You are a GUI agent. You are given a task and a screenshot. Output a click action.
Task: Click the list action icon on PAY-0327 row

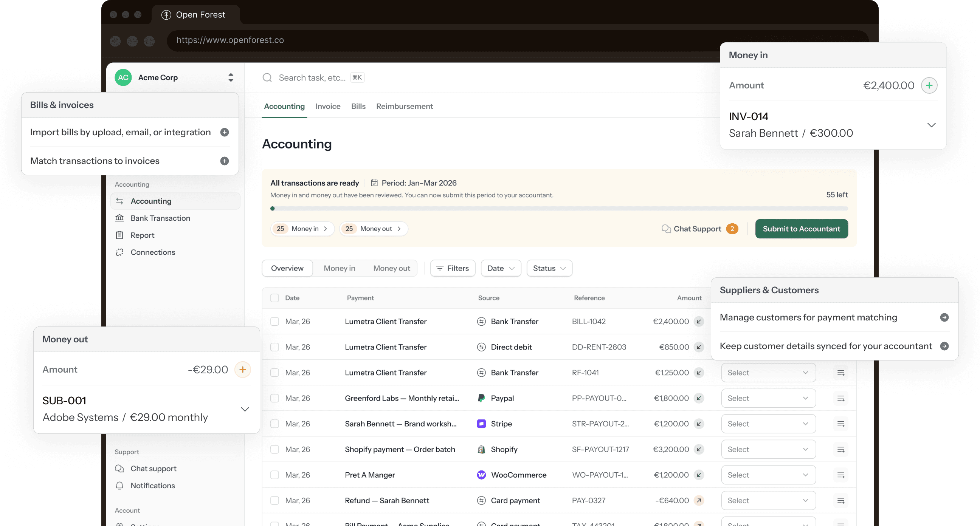point(840,501)
